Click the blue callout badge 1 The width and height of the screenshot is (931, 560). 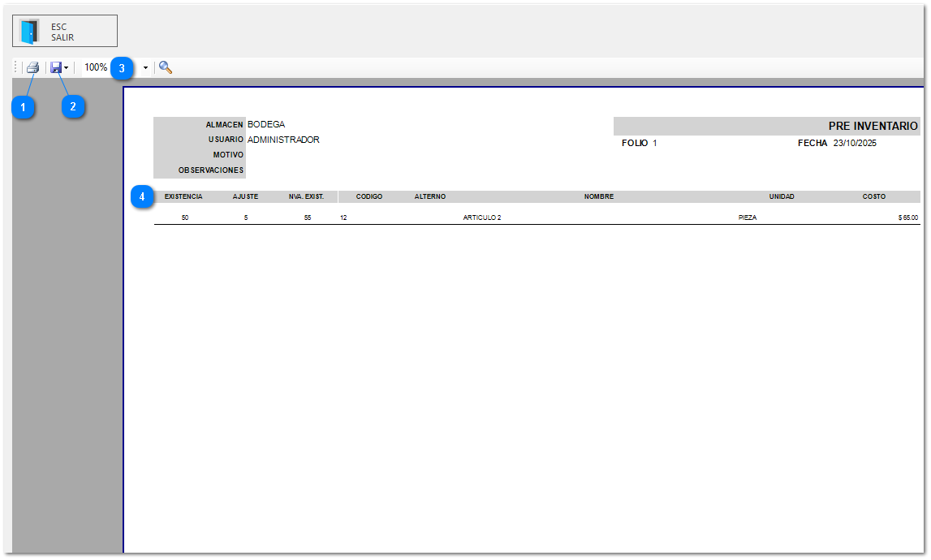[24, 106]
